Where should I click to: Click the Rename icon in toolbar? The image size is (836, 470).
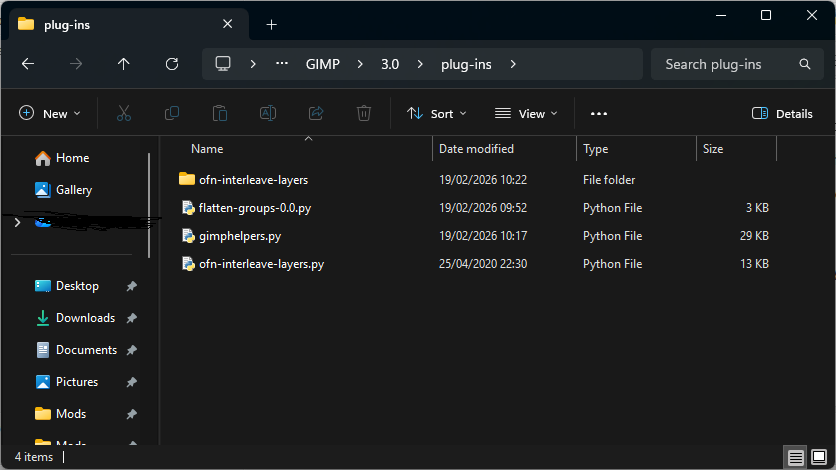pos(268,114)
